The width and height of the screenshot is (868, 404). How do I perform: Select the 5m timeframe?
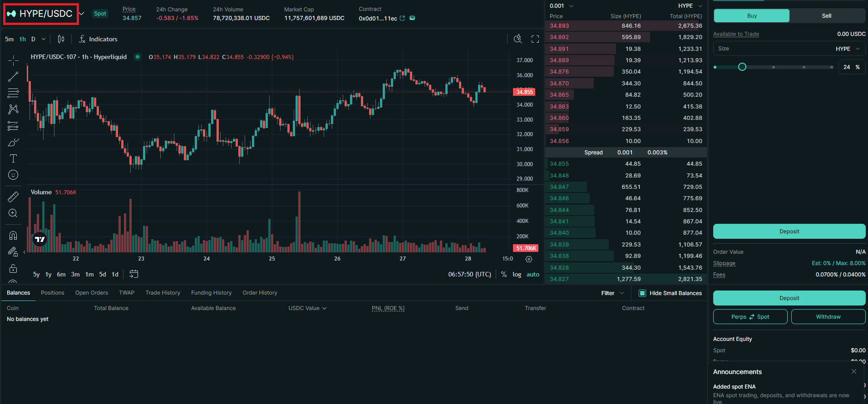9,39
